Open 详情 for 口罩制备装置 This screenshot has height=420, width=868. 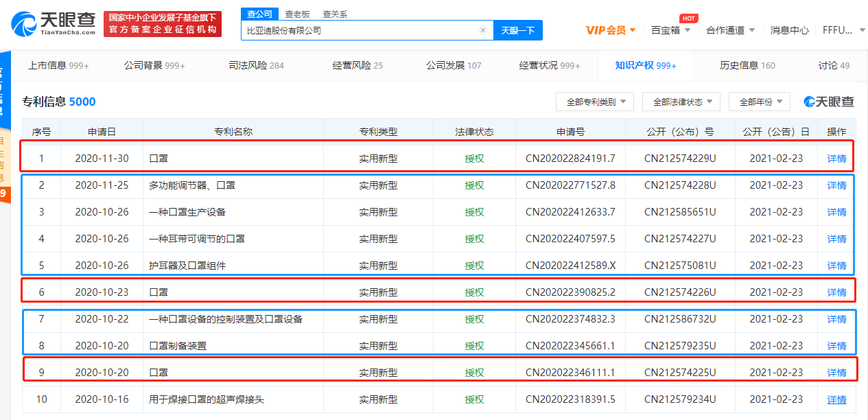tap(836, 346)
